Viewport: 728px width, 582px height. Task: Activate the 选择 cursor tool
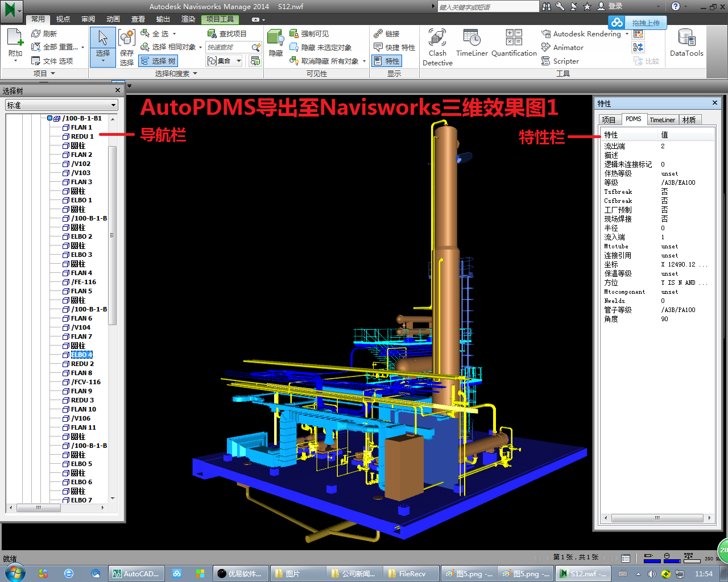click(102, 45)
